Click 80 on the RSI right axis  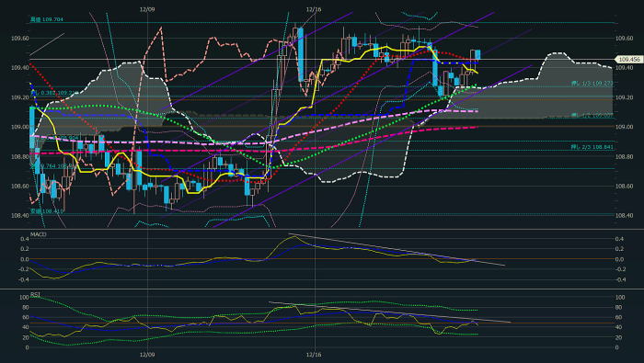click(x=619, y=307)
